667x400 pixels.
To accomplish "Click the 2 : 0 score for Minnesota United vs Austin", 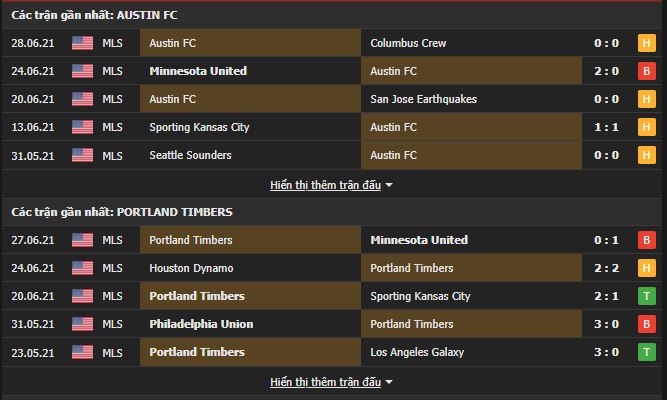I will [606, 71].
